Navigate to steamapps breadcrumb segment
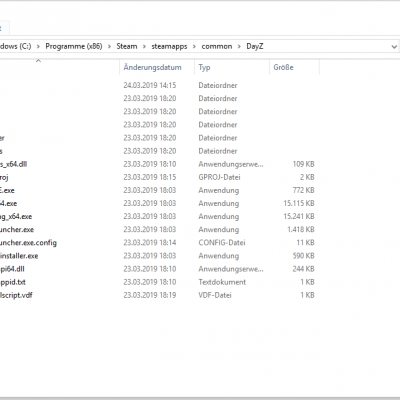This screenshot has width=400, height=400. pyautogui.click(x=169, y=46)
